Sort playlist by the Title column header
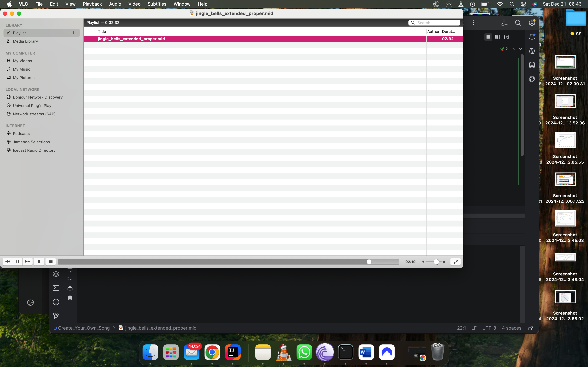Image resolution: width=588 pixels, height=367 pixels. (x=102, y=32)
